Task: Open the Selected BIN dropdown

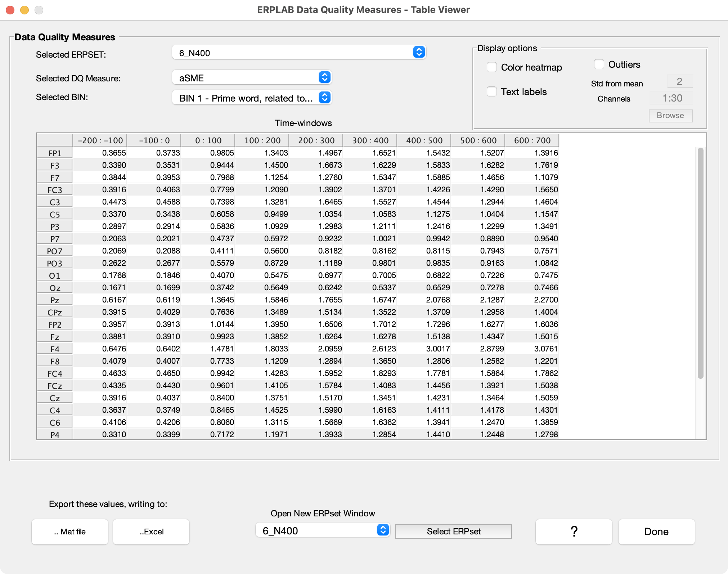Action: pyautogui.click(x=252, y=98)
